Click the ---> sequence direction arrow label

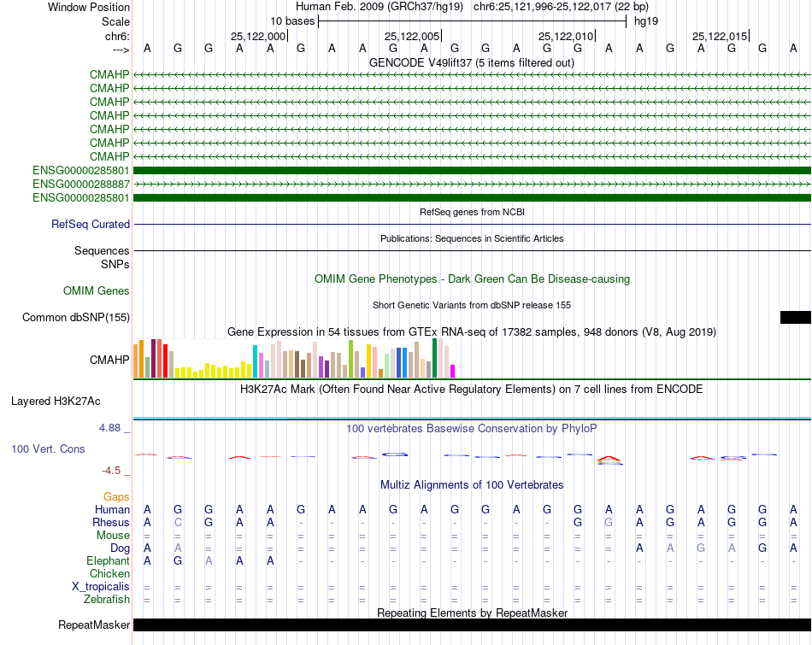click(121, 50)
